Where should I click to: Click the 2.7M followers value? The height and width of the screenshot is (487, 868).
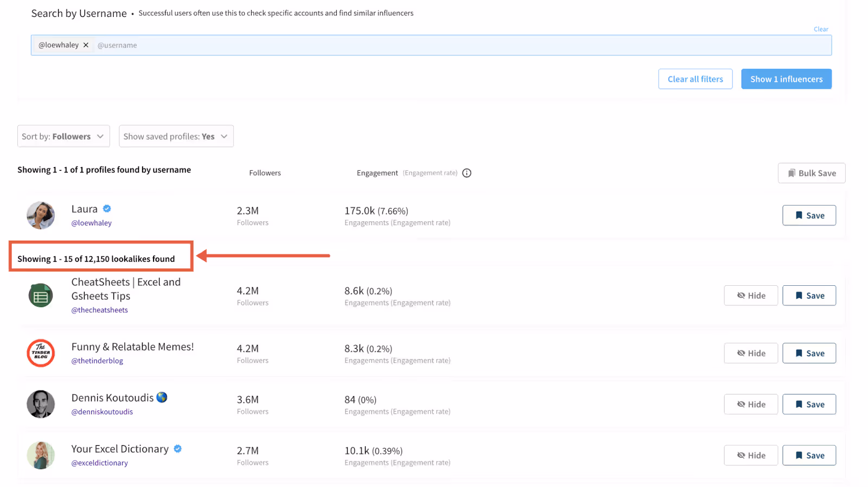point(247,450)
